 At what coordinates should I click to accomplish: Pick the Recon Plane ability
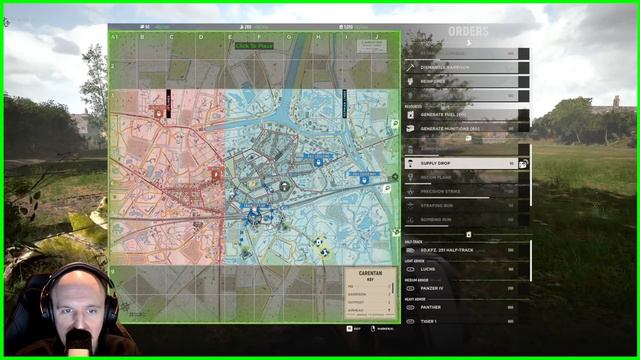pyautogui.click(x=467, y=178)
